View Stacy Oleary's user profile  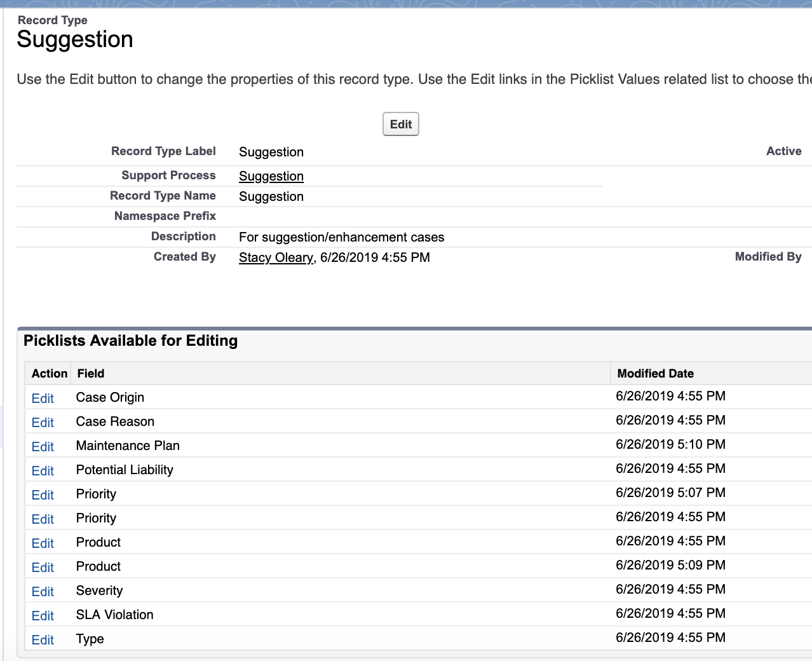[275, 257]
